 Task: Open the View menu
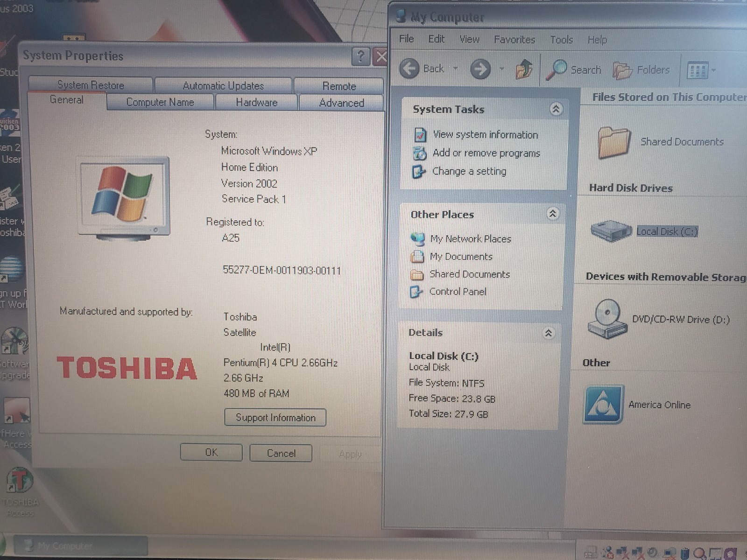[469, 40]
